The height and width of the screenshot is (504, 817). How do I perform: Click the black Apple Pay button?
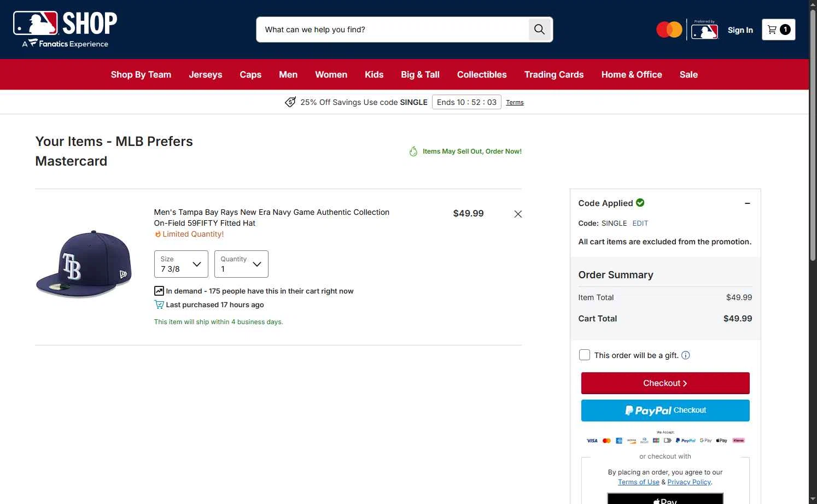665,499
